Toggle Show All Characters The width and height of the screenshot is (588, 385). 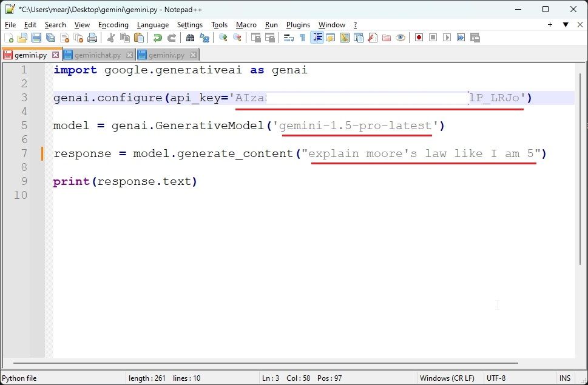[x=302, y=38]
